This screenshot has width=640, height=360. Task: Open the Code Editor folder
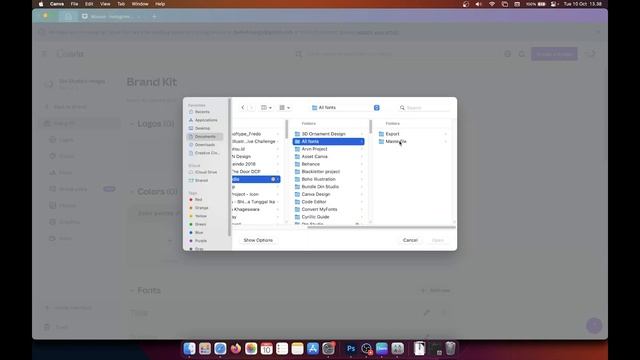328,202
